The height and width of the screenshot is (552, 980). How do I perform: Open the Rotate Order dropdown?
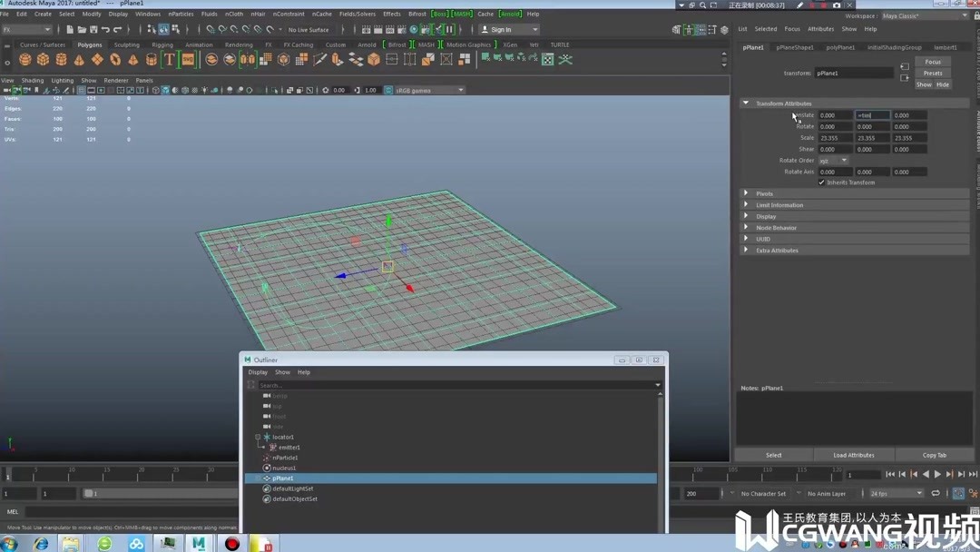coord(834,161)
